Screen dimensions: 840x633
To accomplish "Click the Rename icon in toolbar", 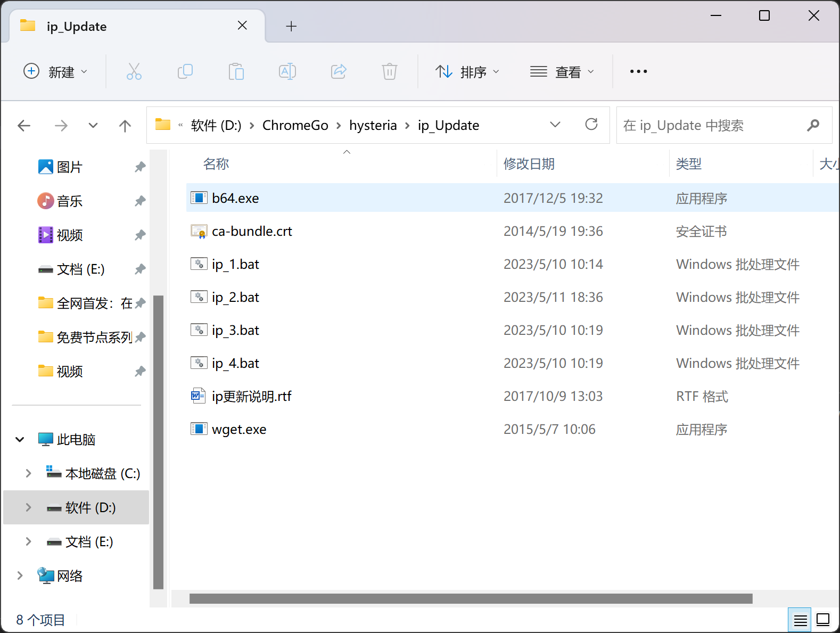I will [x=287, y=71].
